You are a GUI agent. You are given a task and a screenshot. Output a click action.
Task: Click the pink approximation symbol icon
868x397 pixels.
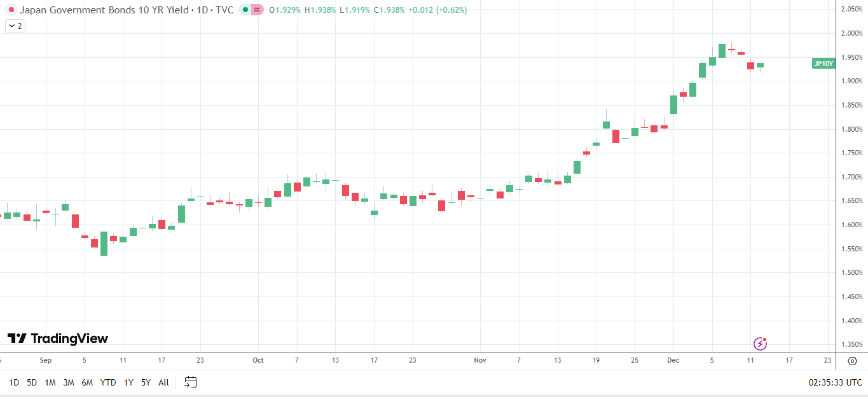[256, 10]
